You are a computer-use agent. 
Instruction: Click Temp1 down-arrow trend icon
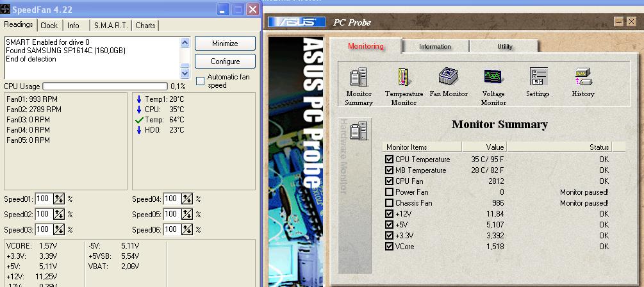point(139,99)
